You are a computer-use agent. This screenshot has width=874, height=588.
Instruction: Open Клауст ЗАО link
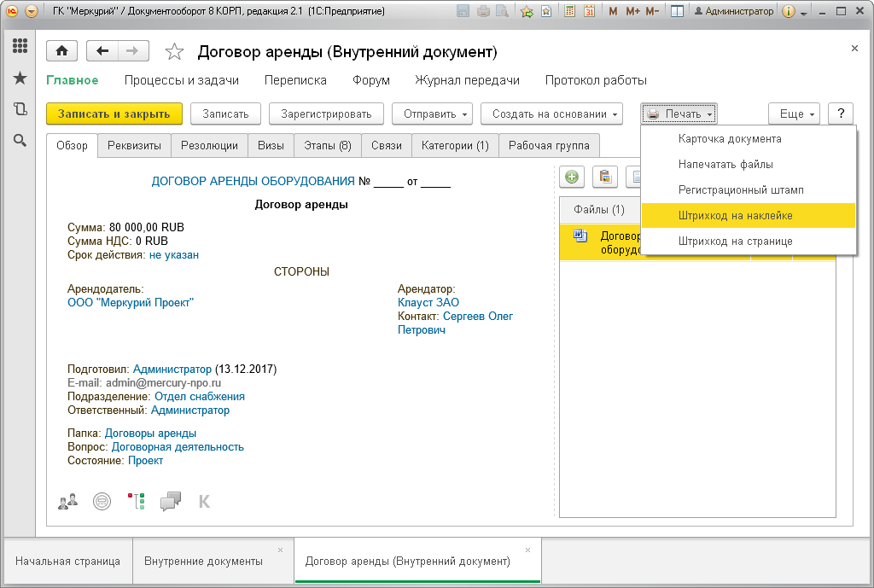(x=428, y=303)
